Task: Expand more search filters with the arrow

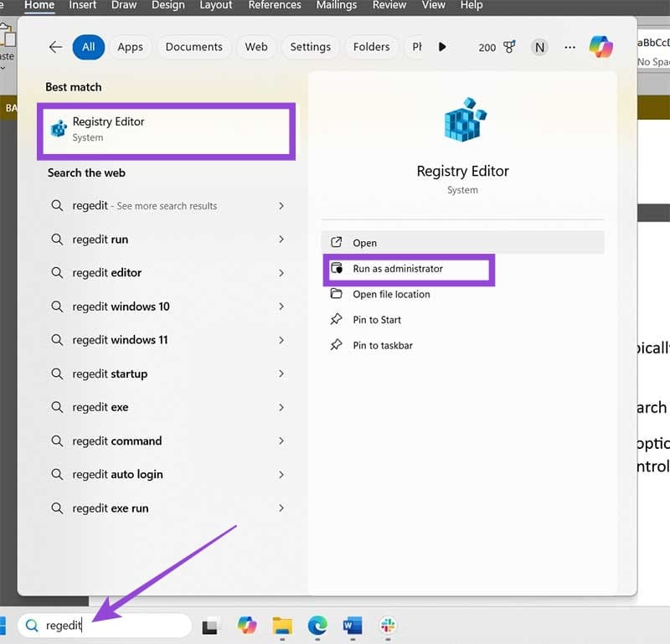Action: pos(442,47)
